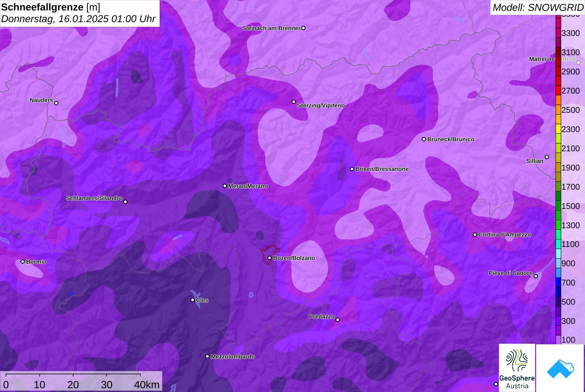585x392 pixels.
Task: Click the Steinach am Brenner map marker dot
Action: (x=303, y=28)
